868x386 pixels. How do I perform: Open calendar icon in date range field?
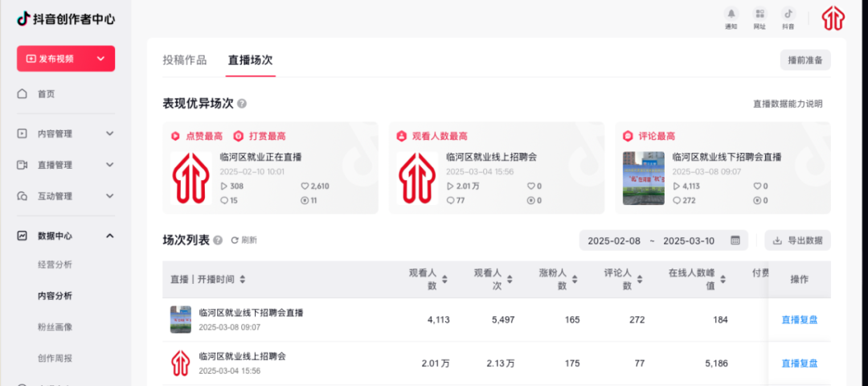point(735,240)
